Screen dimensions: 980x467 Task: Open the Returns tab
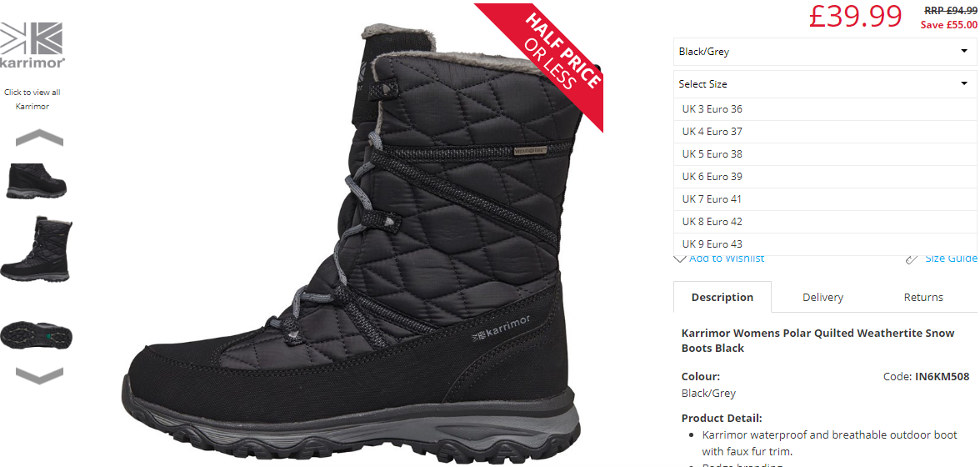click(923, 298)
